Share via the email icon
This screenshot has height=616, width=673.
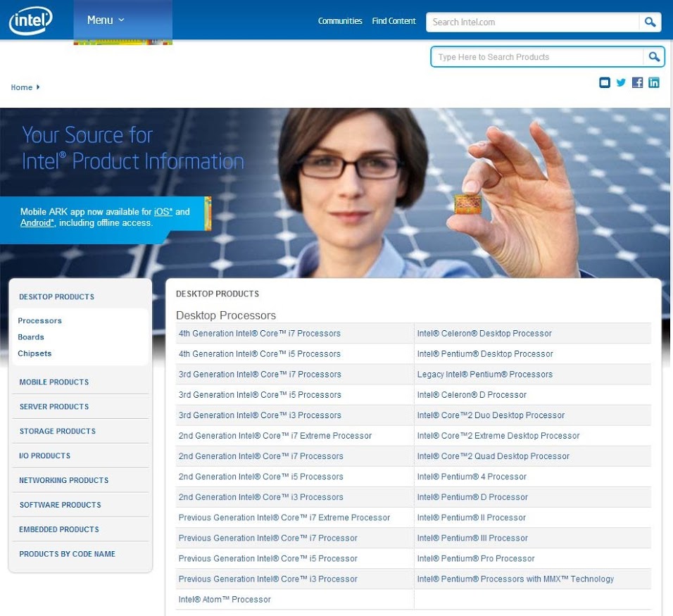pyautogui.click(x=604, y=82)
